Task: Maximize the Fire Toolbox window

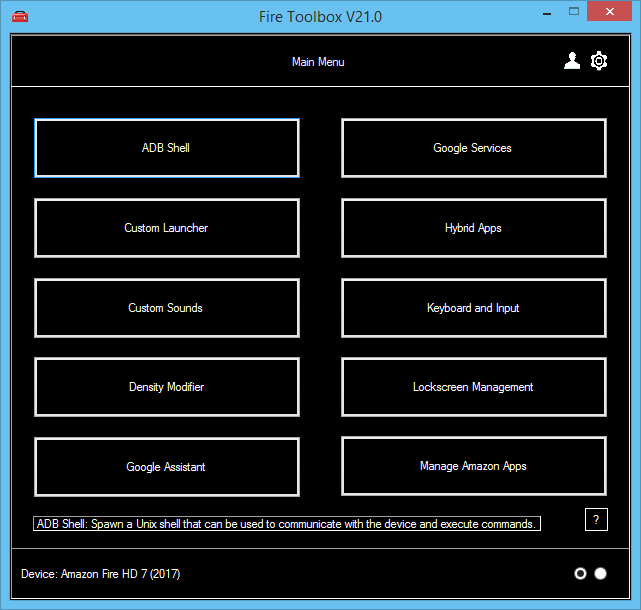Action: pos(574,12)
